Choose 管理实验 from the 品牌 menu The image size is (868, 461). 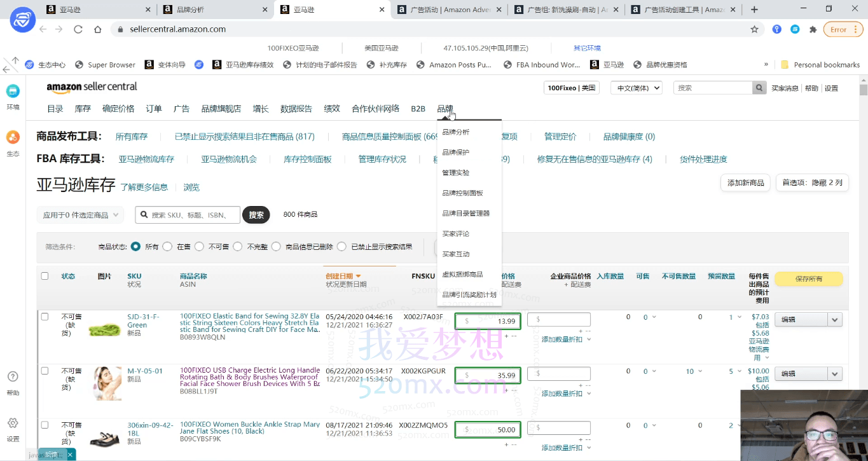pyautogui.click(x=456, y=173)
